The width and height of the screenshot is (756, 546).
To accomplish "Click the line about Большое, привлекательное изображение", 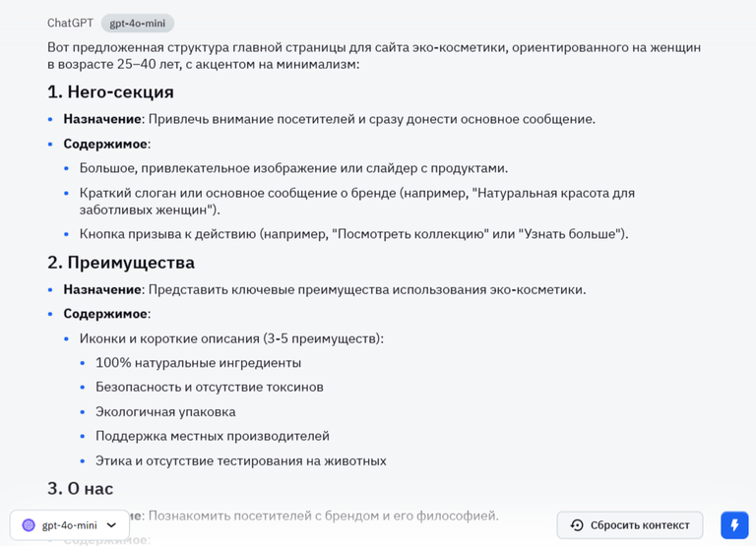I will [293, 168].
